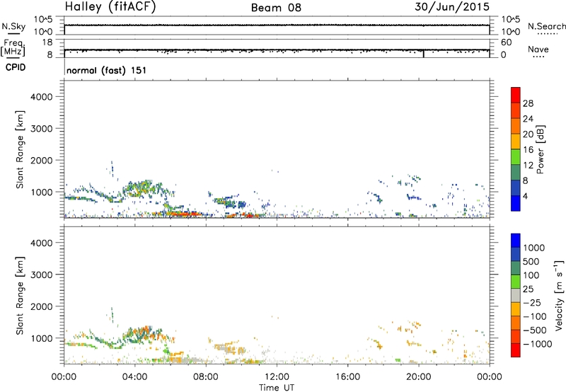Click the velocity scale value '1000'

tap(534, 248)
